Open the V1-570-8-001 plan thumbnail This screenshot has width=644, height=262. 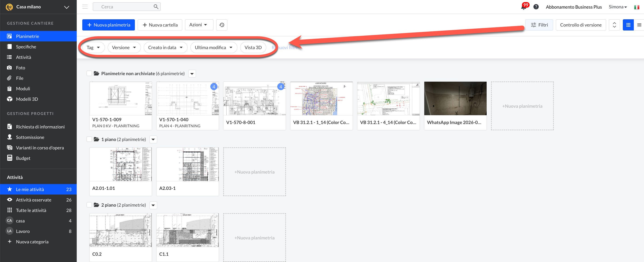(254, 99)
